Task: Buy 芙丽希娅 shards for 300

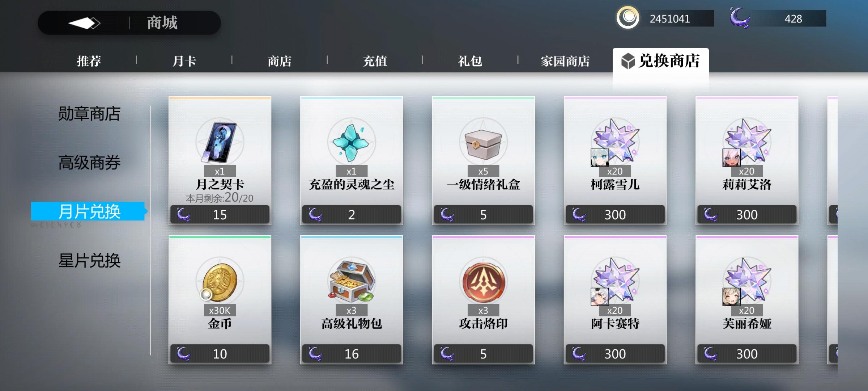Action: [747, 354]
